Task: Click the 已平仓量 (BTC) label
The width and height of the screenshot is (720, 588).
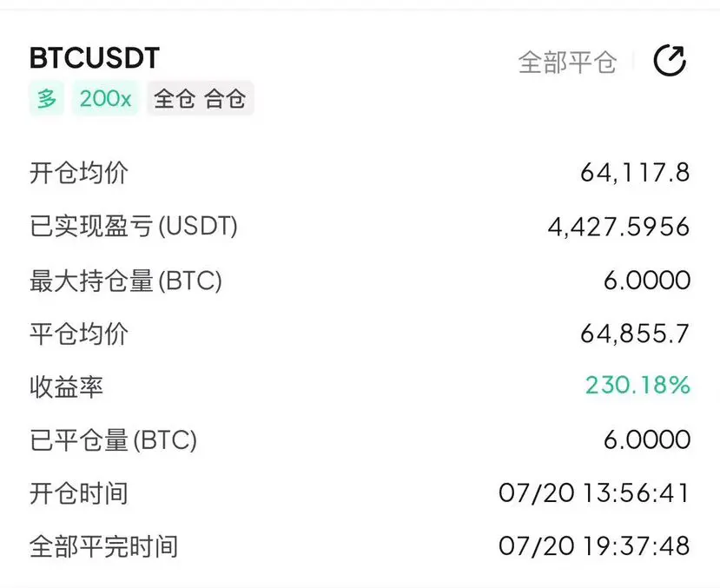Action: point(114,439)
